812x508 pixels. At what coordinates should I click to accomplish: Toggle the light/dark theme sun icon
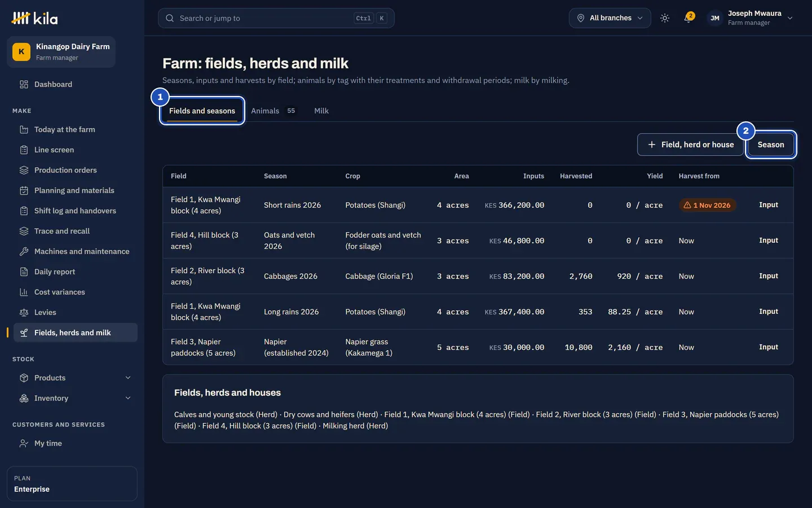[x=665, y=18]
